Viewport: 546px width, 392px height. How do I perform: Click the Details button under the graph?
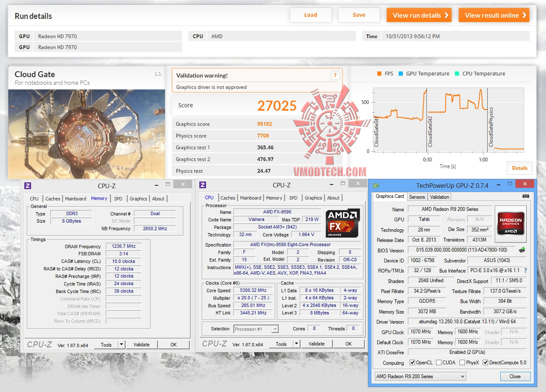(520, 168)
